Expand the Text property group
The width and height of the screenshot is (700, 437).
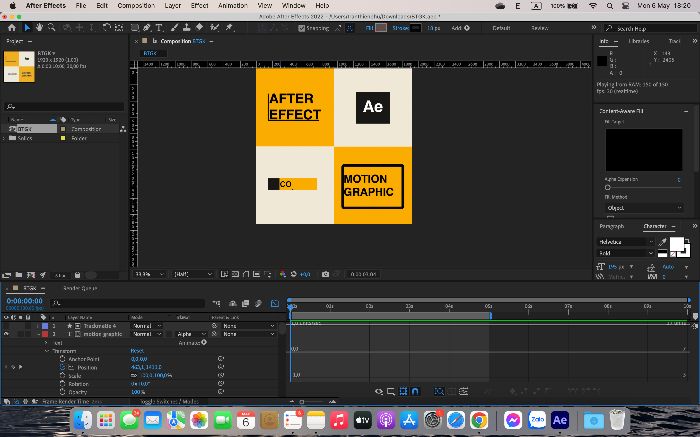pyautogui.click(x=46, y=343)
